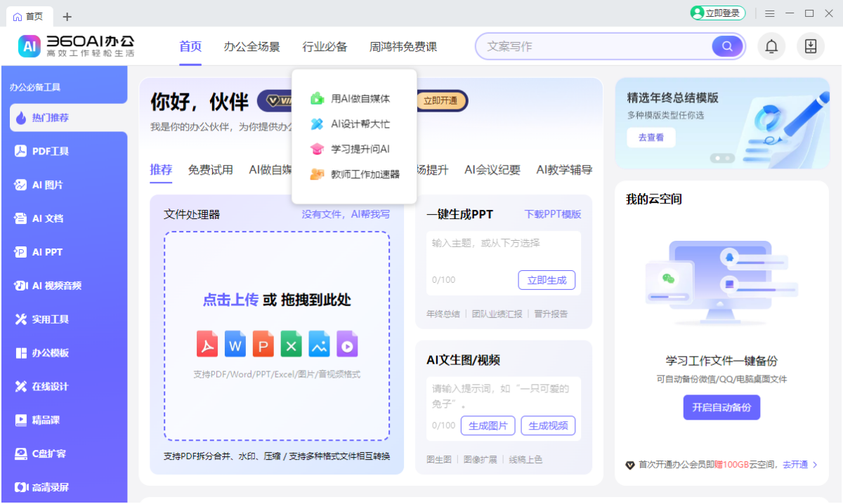Click the search magnifier button
Viewport: 843px width, 504px height.
727,46
